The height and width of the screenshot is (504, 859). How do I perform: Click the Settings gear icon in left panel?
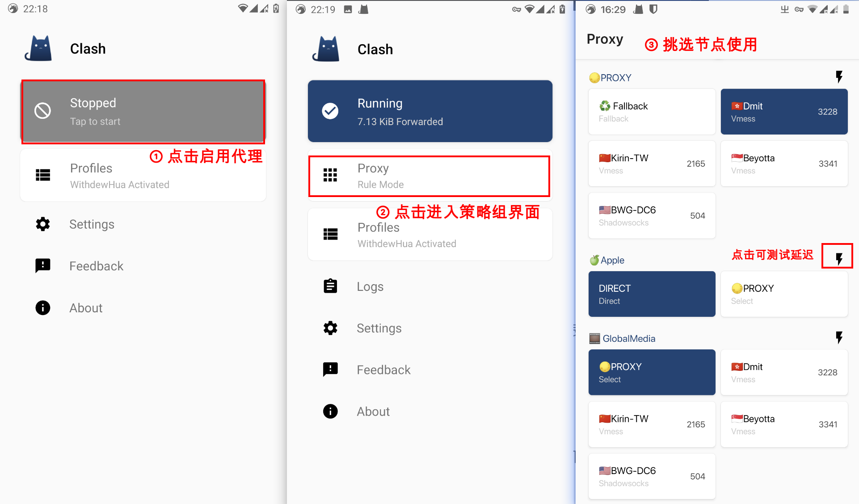click(x=42, y=224)
